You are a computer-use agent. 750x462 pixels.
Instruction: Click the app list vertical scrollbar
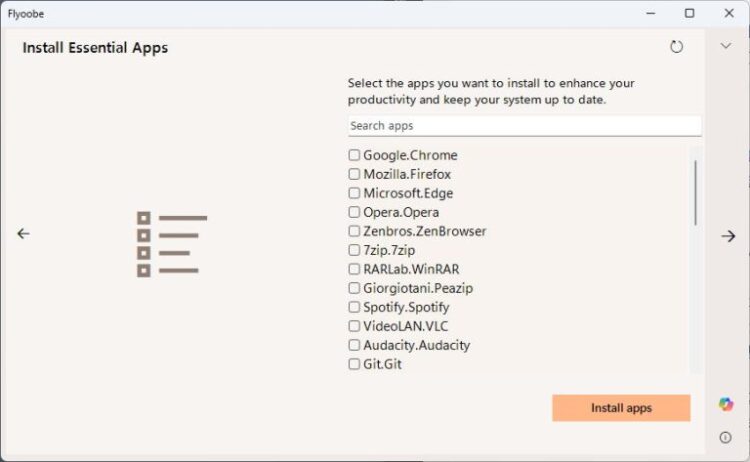coord(695,192)
